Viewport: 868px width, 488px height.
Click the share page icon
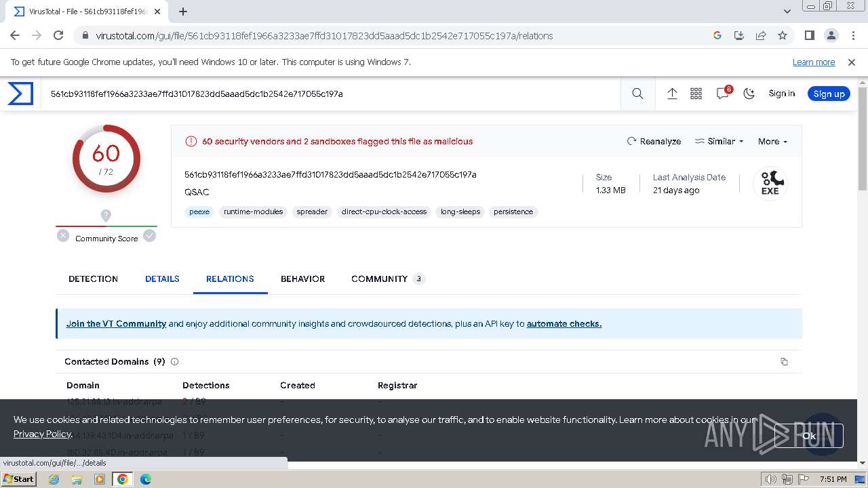click(761, 35)
